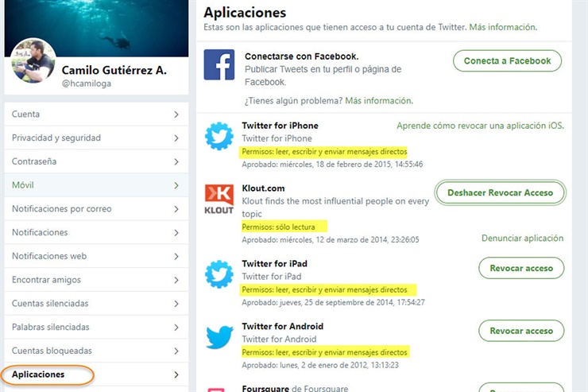The height and width of the screenshot is (392, 588).
Task: Revoke access for Twitter for Android
Action: (x=521, y=331)
